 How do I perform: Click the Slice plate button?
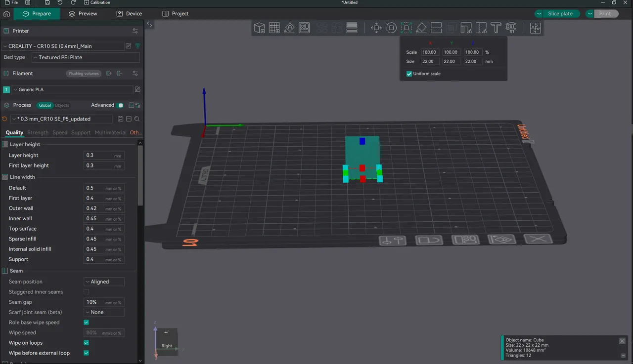pyautogui.click(x=561, y=14)
